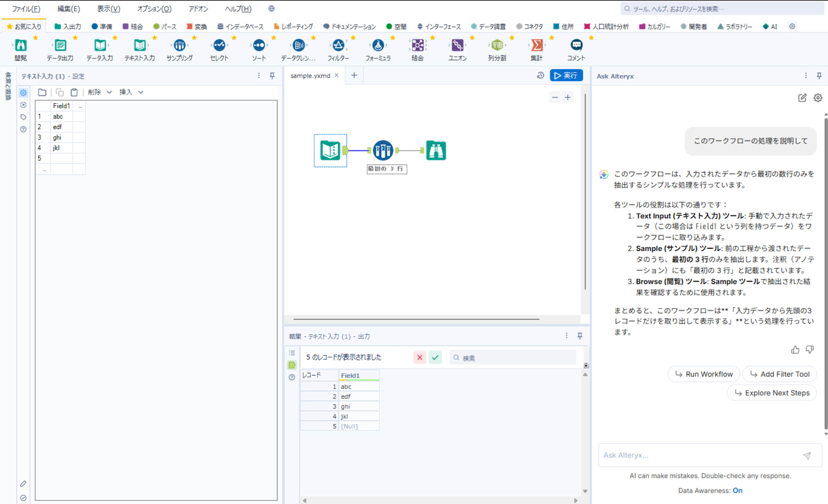Close the sample.yxmd tab
The height and width of the screenshot is (504, 828).
tap(337, 75)
